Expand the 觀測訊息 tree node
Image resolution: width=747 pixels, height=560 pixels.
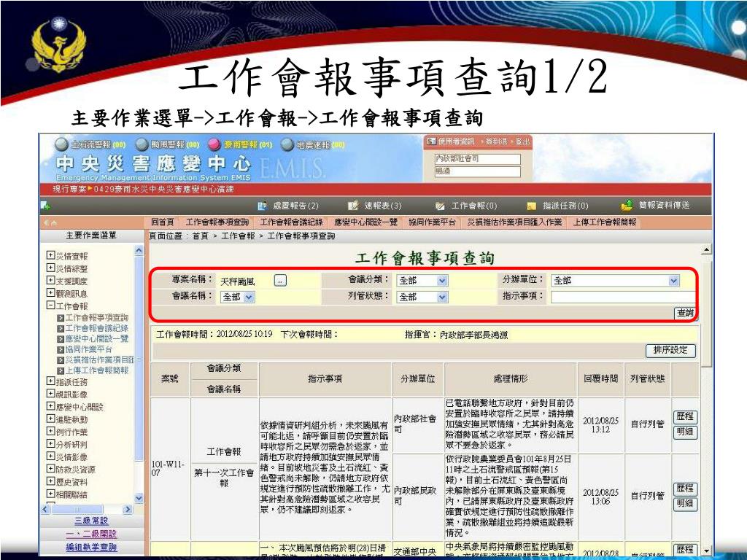click(50, 293)
